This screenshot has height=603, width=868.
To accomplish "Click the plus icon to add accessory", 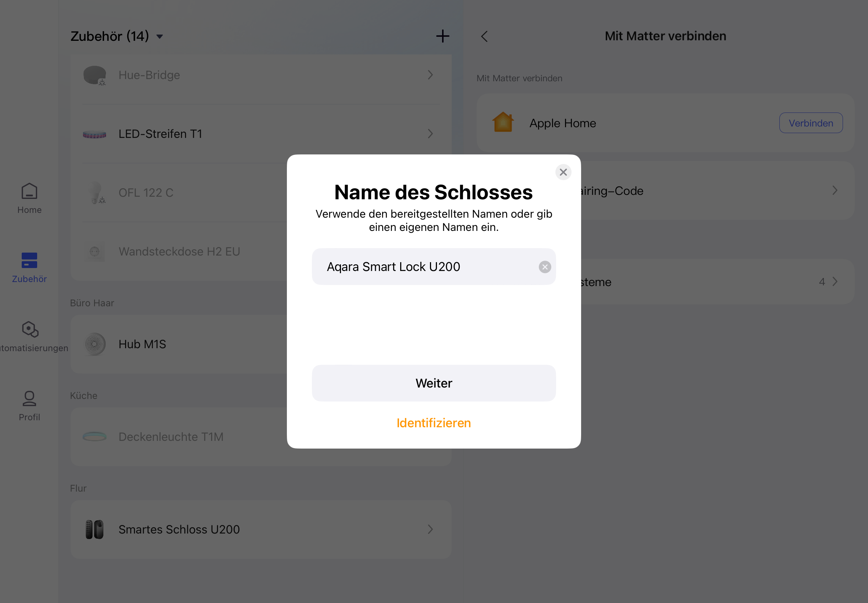I will [x=442, y=36].
